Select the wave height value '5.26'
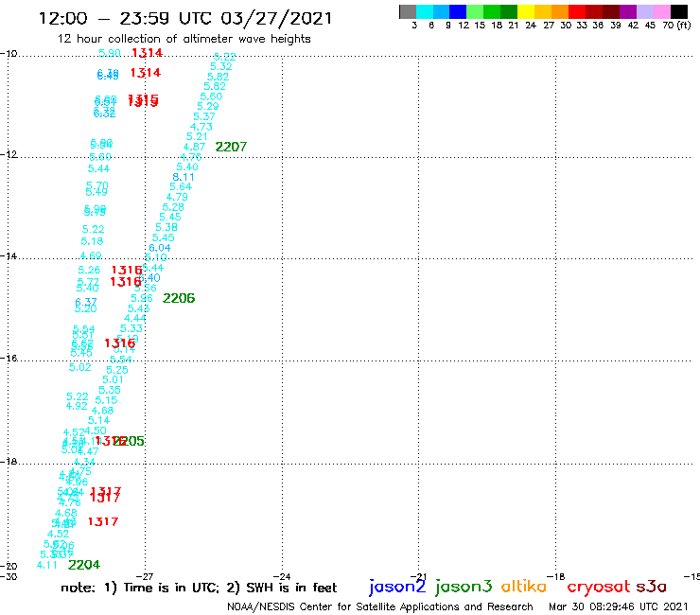Viewport: 700px width, 615px height. point(89,270)
